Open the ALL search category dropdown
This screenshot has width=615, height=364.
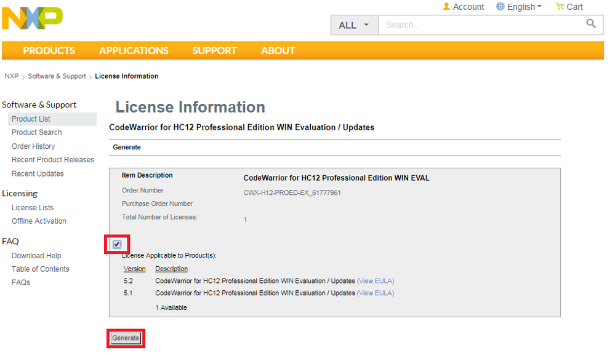coord(354,25)
